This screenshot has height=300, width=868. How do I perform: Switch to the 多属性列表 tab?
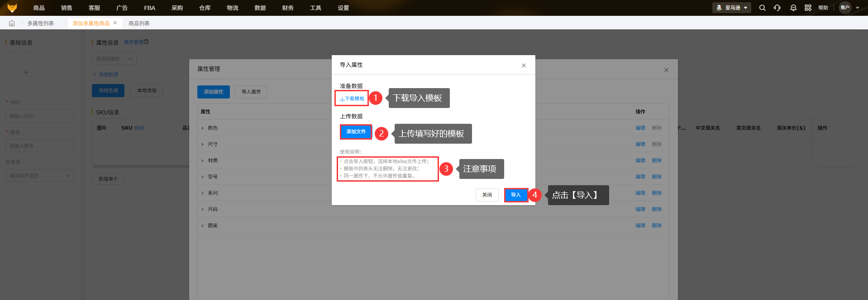(41, 23)
